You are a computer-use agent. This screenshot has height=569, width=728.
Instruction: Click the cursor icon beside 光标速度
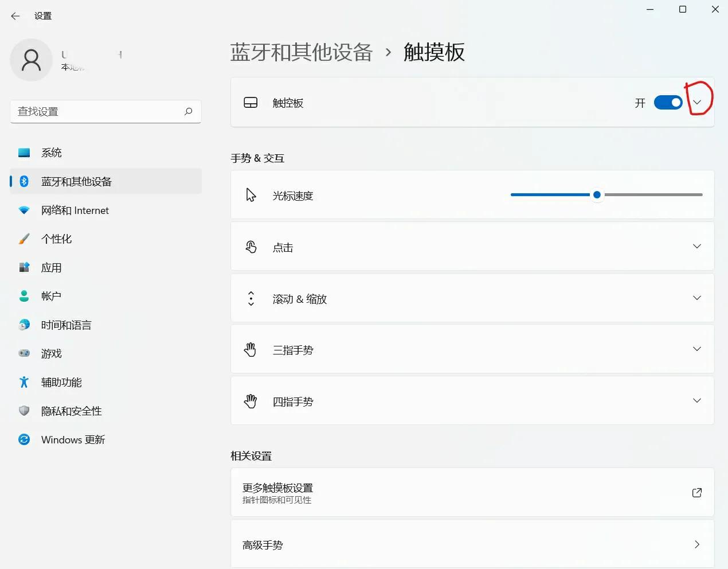click(251, 194)
